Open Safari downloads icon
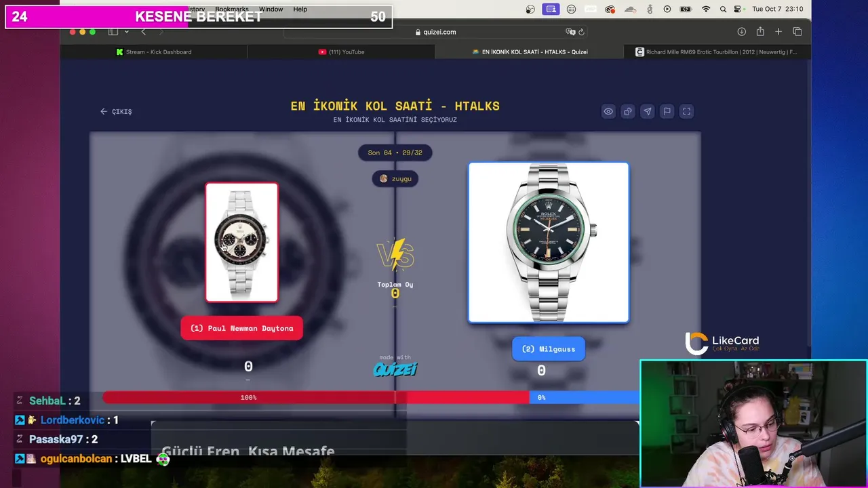Image resolution: width=868 pixels, height=488 pixels. coord(741,32)
